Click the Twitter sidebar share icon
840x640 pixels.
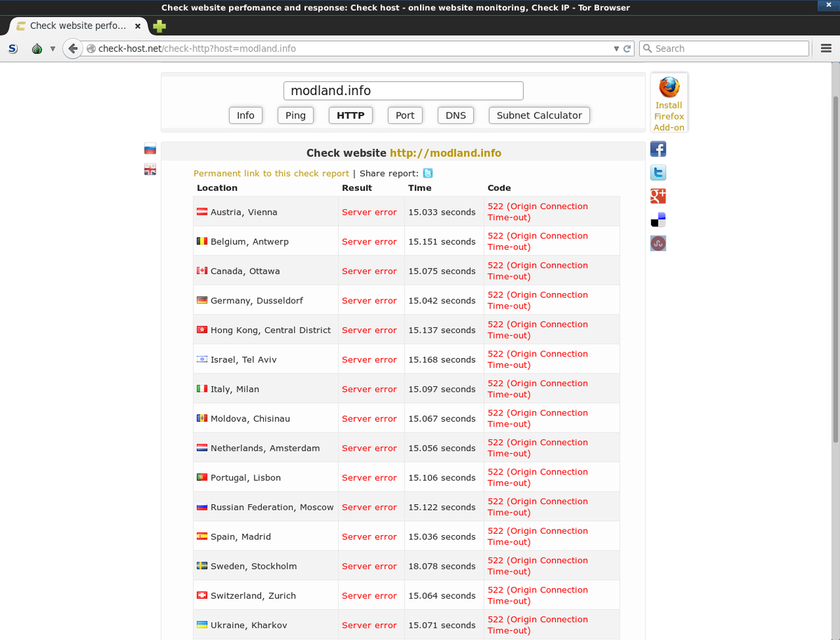click(x=657, y=172)
